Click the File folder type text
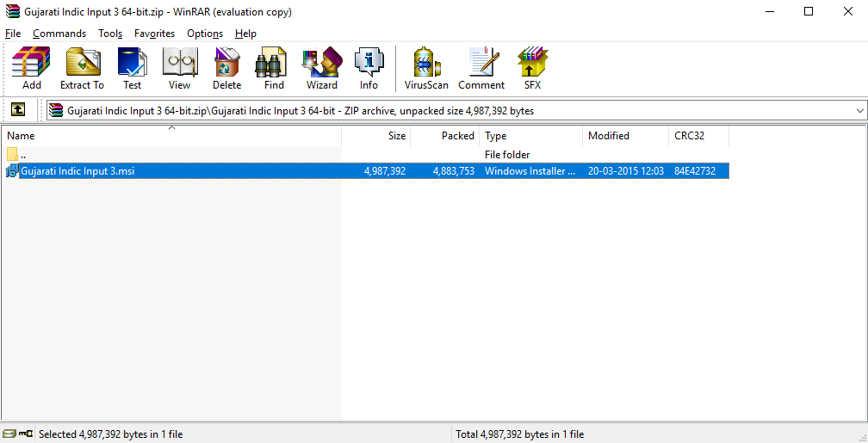 pyautogui.click(x=507, y=154)
